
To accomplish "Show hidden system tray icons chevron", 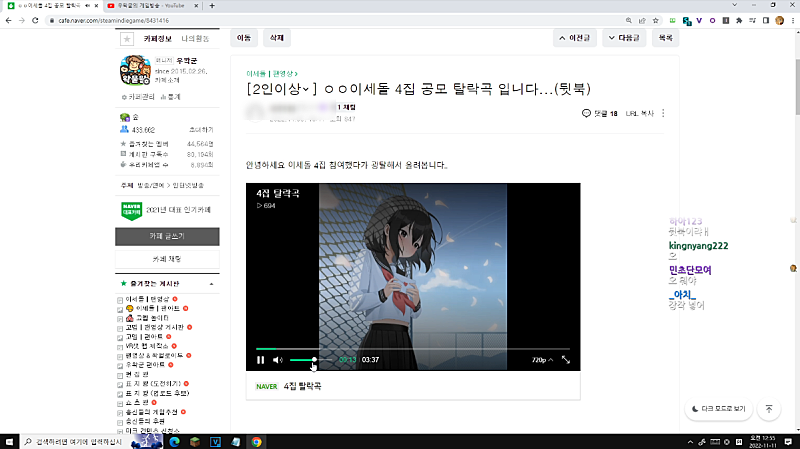I will 690,442.
